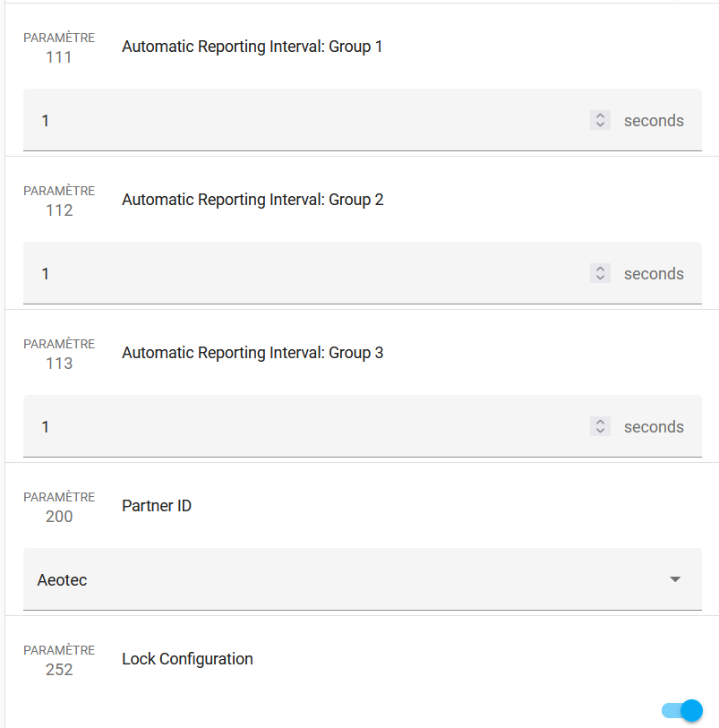Click the "Automatic Reporting Interval: Group 2" label

(253, 200)
